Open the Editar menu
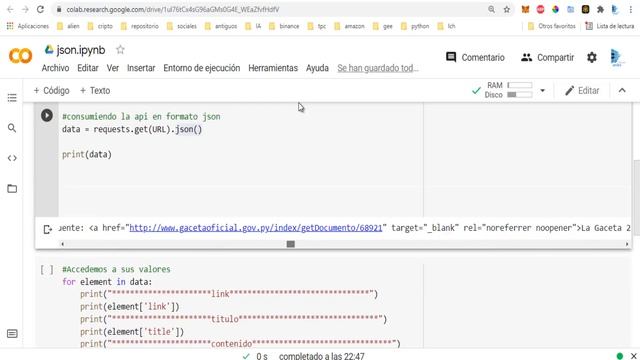 pos(88,68)
